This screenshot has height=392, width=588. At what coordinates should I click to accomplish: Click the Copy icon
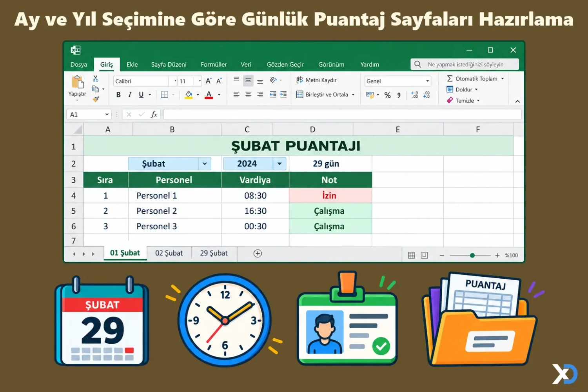coord(95,89)
